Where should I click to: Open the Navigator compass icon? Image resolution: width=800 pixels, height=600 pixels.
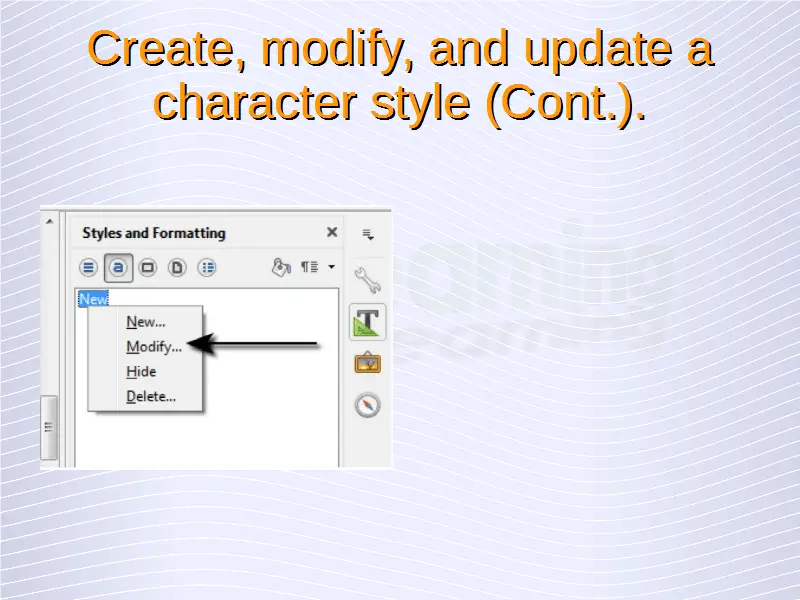[x=367, y=405]
